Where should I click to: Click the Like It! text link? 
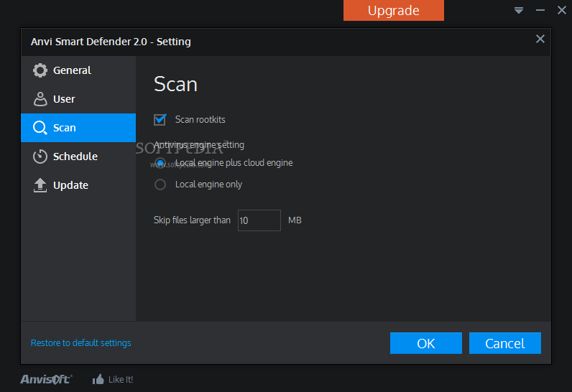[121, 380]
